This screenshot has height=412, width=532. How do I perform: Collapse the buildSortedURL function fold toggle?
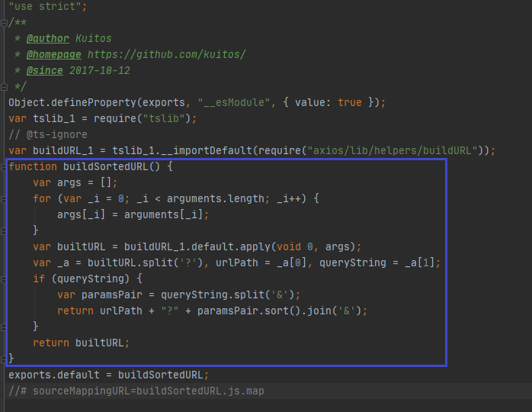click(3, 167)
